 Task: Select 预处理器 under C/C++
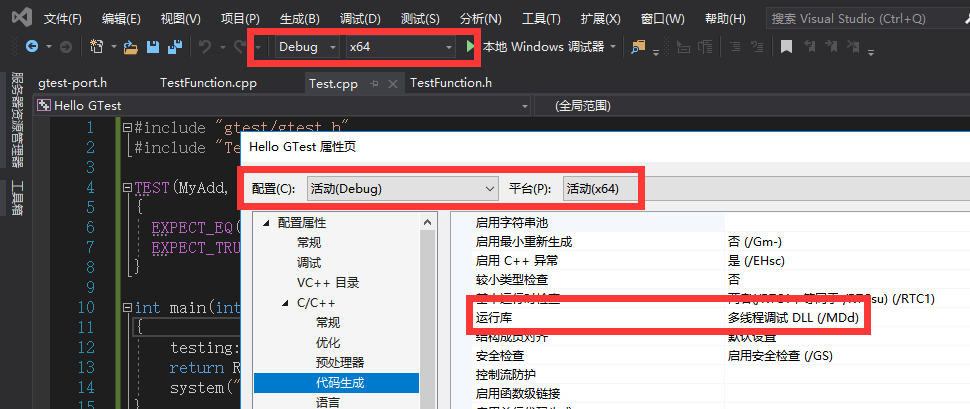pyautogui.click(x=340, y=363)
